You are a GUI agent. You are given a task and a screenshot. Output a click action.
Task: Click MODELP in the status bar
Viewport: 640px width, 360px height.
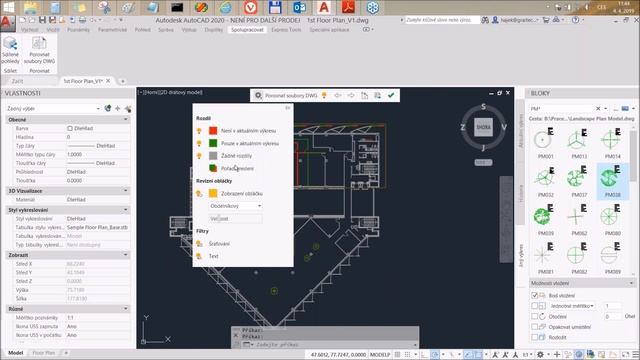380,355
